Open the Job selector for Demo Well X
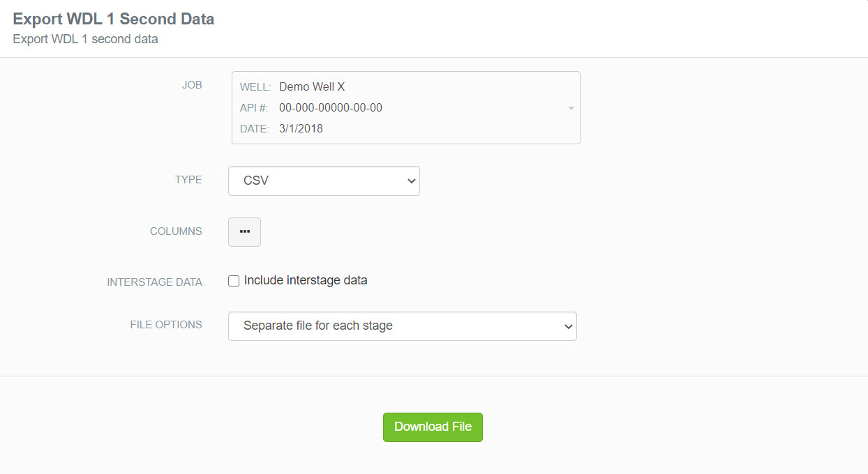 [x=405, y=108]
